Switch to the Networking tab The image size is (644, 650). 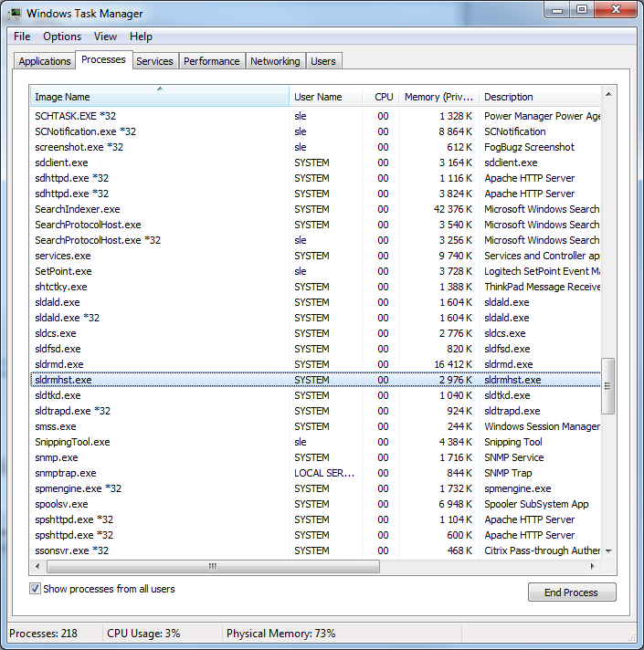click(275, 61)
